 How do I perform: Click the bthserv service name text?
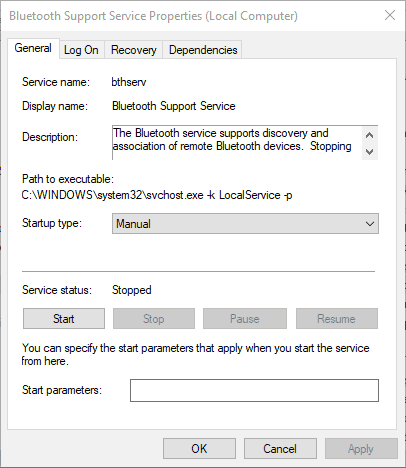point(129,82)
